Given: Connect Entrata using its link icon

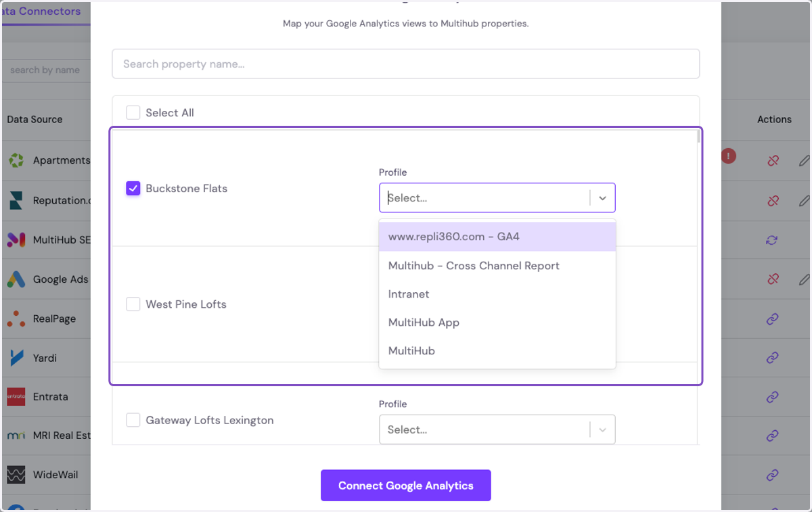Looking at the screenshot, I should click(773, 398).
